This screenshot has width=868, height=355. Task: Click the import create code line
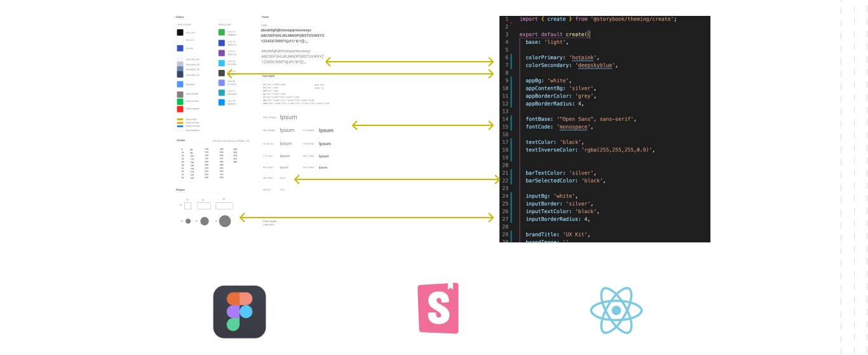(x=598, y=19)
